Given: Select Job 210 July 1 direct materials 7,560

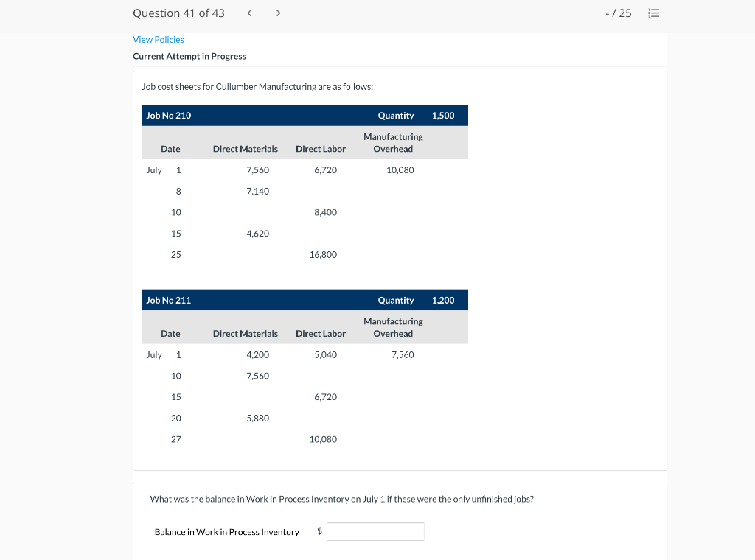Looking at the screenshot, I should click(257, 169).
